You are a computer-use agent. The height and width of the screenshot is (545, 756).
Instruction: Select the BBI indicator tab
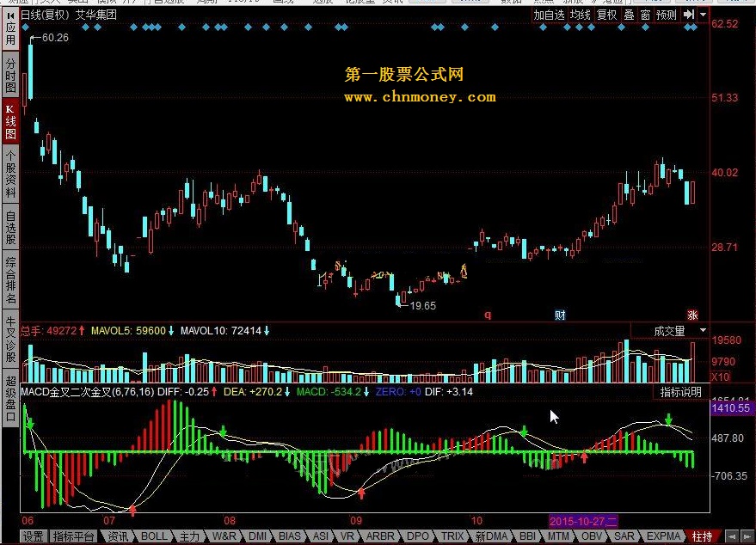click(528, 536)
